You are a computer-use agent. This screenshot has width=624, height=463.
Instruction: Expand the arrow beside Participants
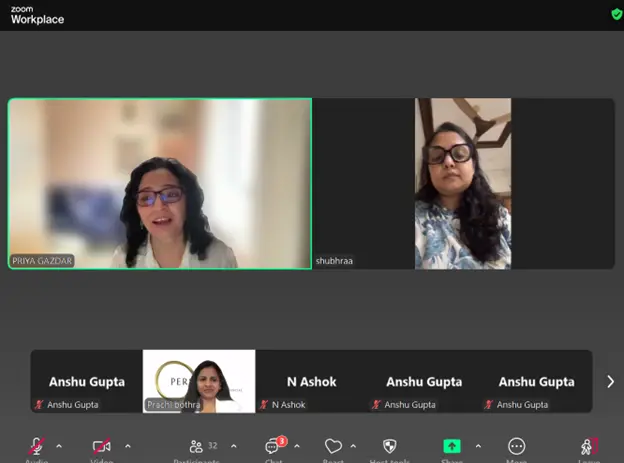234,446
